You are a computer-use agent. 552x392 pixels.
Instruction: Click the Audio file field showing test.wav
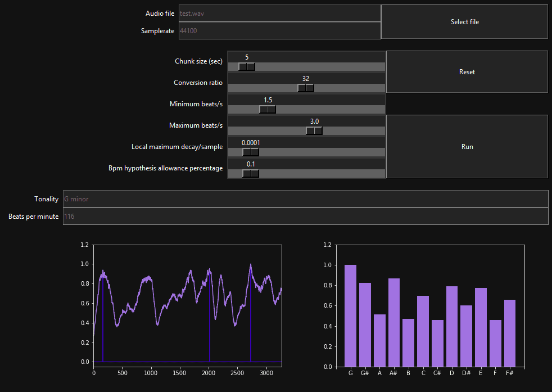(x=279, y=13)
